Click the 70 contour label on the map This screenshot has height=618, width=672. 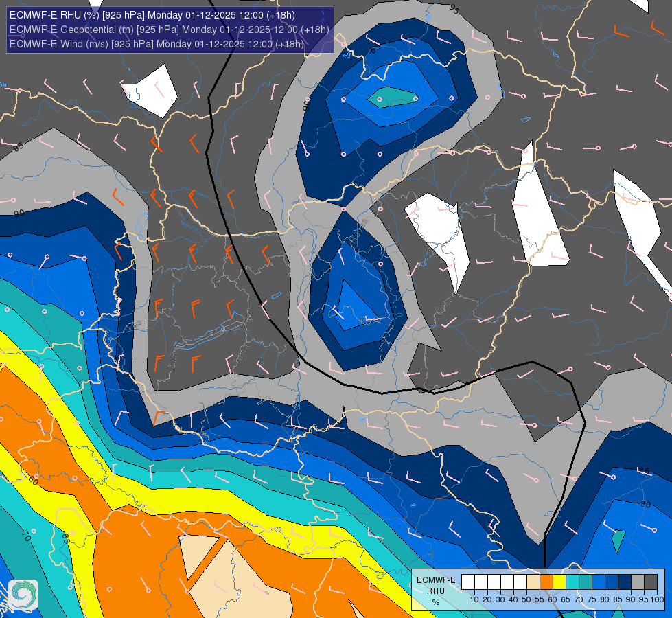point(25,536)
